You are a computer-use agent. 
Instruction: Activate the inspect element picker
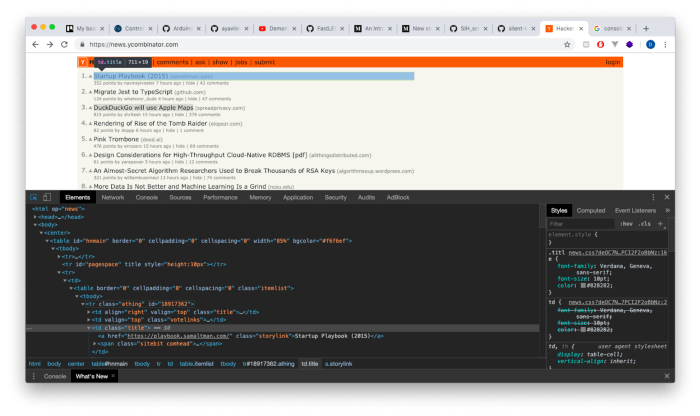tap(33, 197)
